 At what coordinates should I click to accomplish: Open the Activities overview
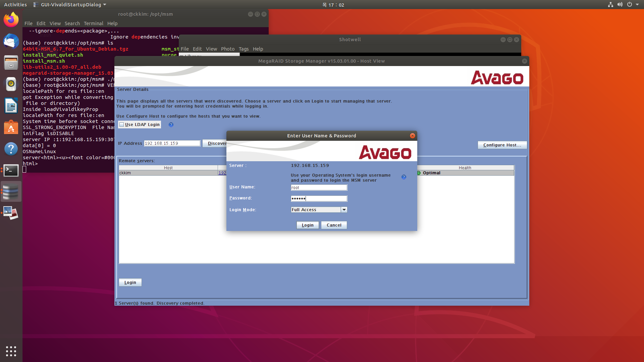point(15,5)
